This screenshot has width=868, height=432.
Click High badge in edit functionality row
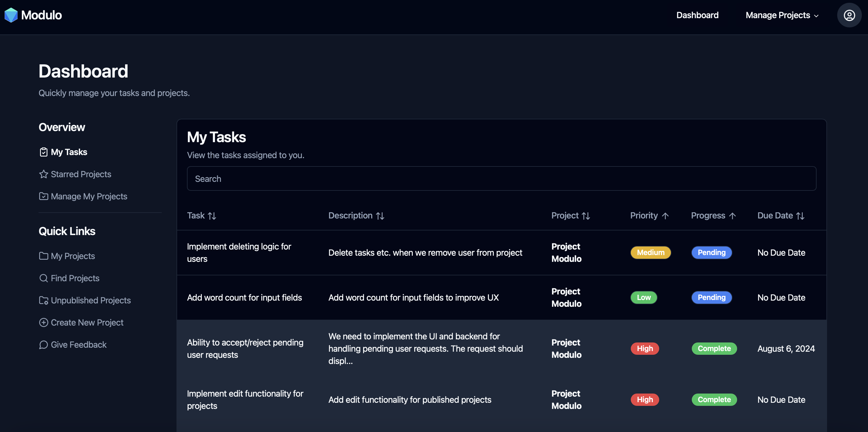click(x=645, y=400)
